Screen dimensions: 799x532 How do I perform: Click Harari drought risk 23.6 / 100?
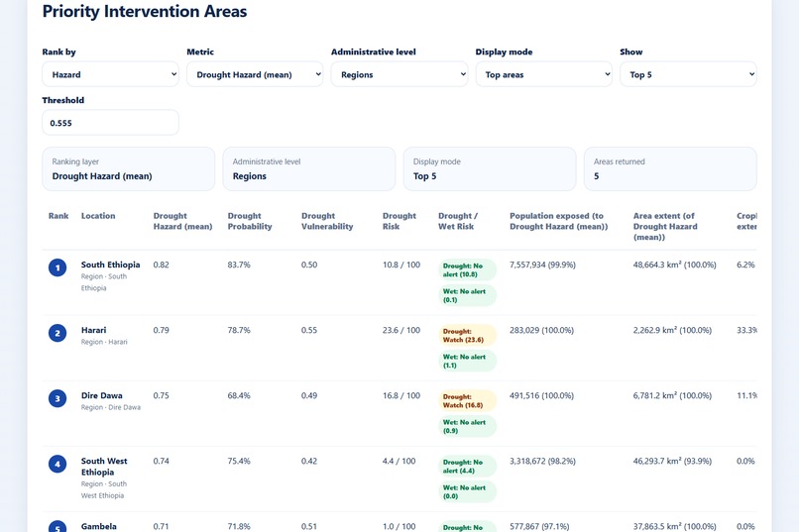click(x=401, y=330)
